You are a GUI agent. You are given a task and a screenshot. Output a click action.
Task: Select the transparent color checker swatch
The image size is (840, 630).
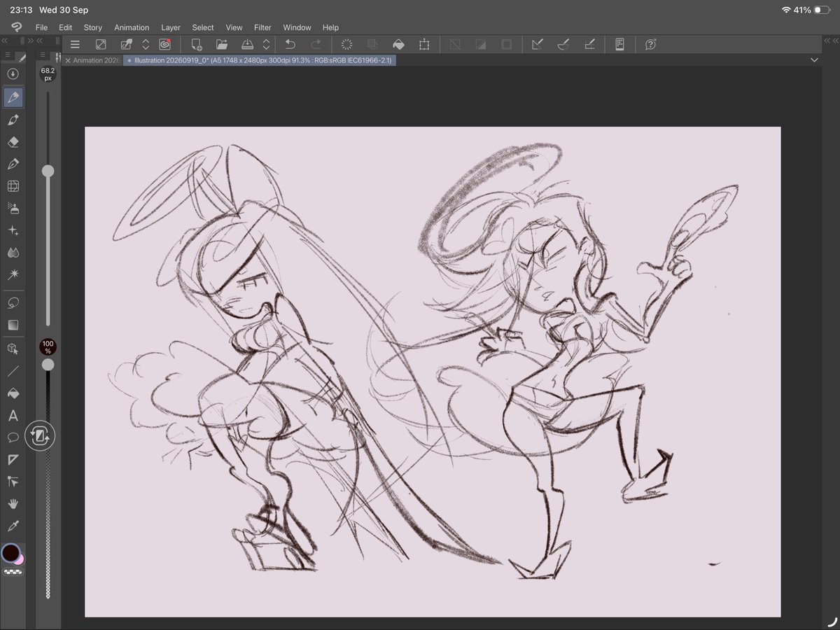[13, 572]
